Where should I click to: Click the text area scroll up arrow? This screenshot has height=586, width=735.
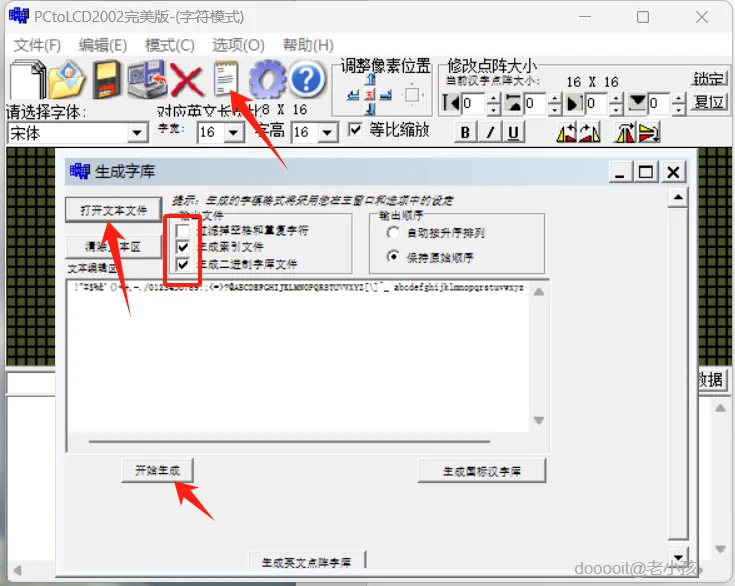pos(539,293)
